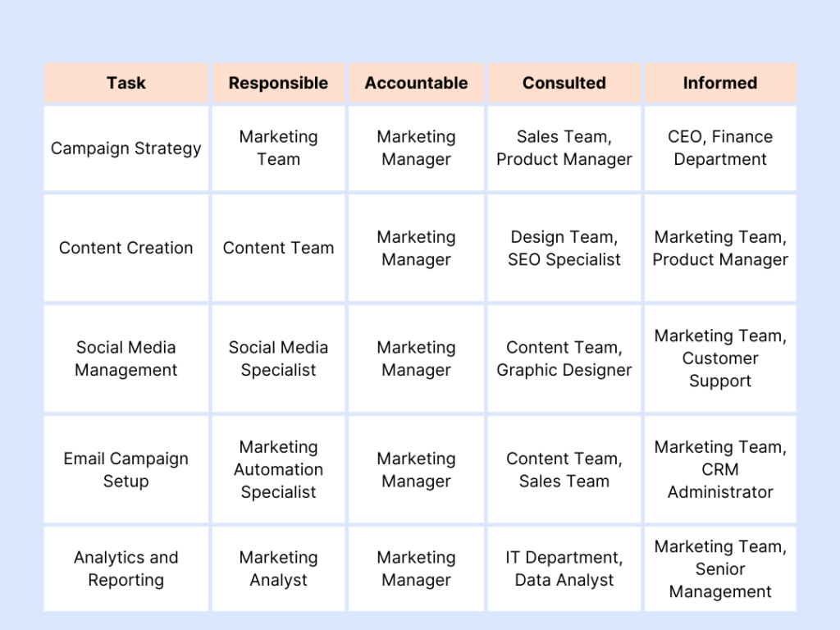Screen dimensions: 840x630
Task: Select the Responsible column header
Action: click(279, 83)
